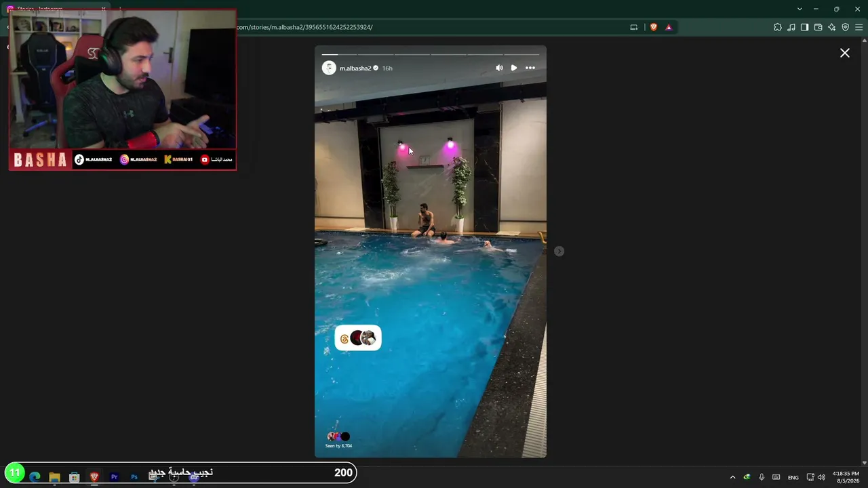Open the Brave VPN shield icon
This screenshot has height=488, width=868.
(845, 27)
